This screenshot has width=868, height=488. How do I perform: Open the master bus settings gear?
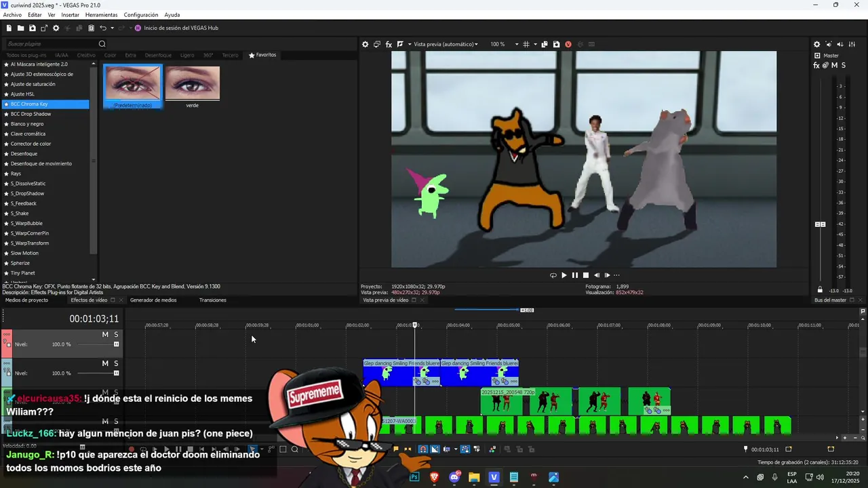pos(816,44)
